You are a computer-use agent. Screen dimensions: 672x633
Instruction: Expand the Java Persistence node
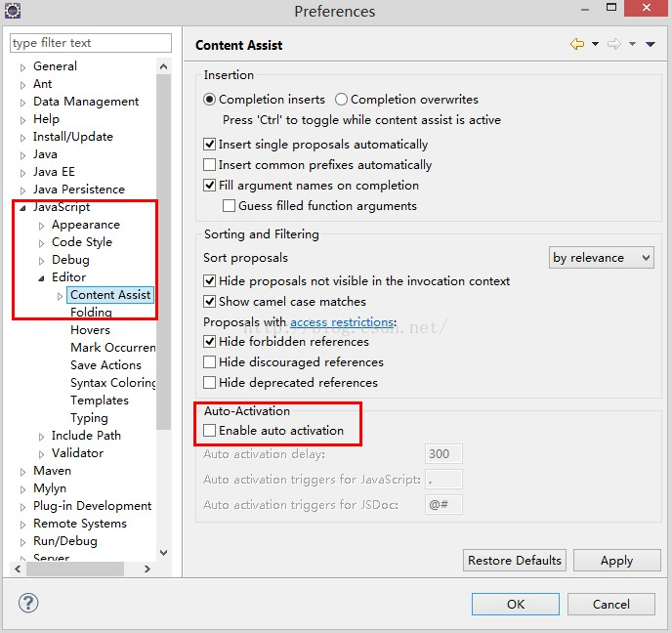click(x=23, y=190)
